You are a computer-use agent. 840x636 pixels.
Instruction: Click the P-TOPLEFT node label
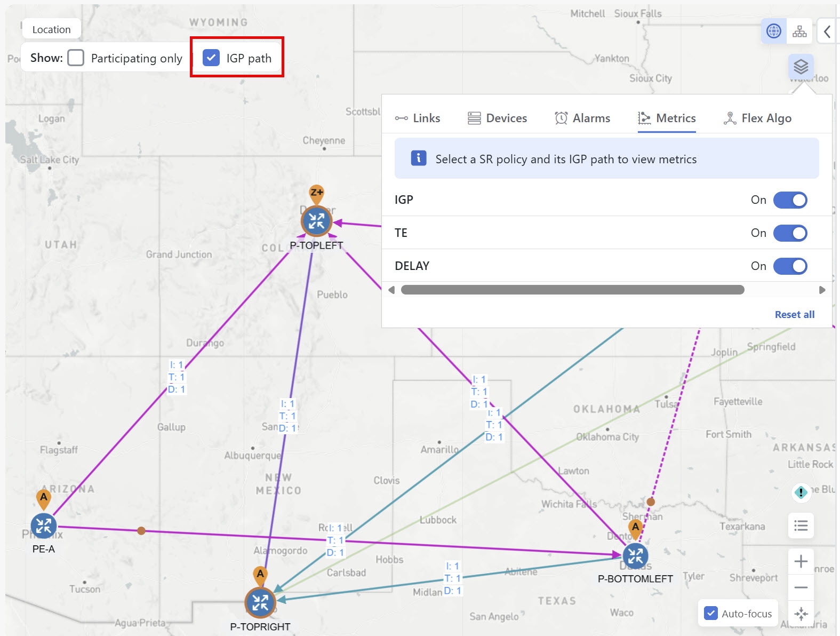coord(316,245)
